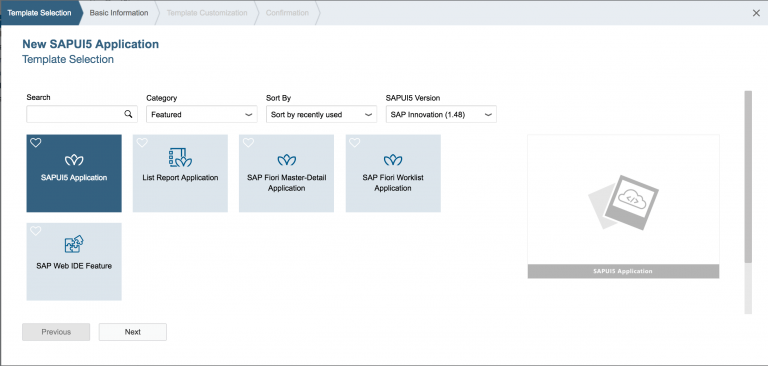Click the search magnifier icon

click(128, 114)
